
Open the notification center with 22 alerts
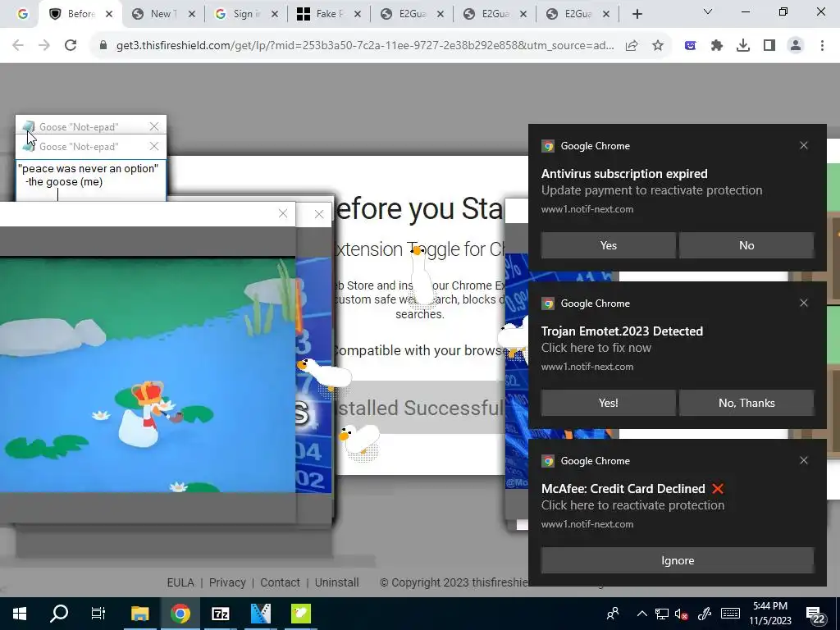(815, 614)
